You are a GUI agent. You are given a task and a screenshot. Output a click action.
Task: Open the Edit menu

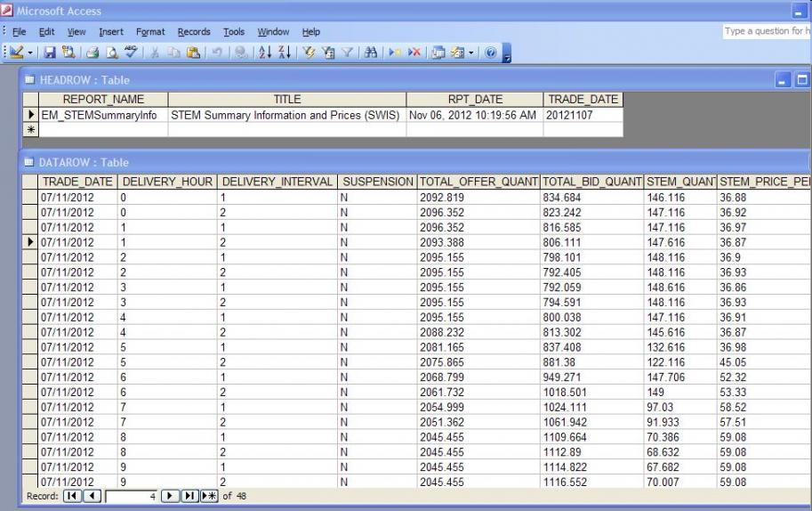click(46, 32)
